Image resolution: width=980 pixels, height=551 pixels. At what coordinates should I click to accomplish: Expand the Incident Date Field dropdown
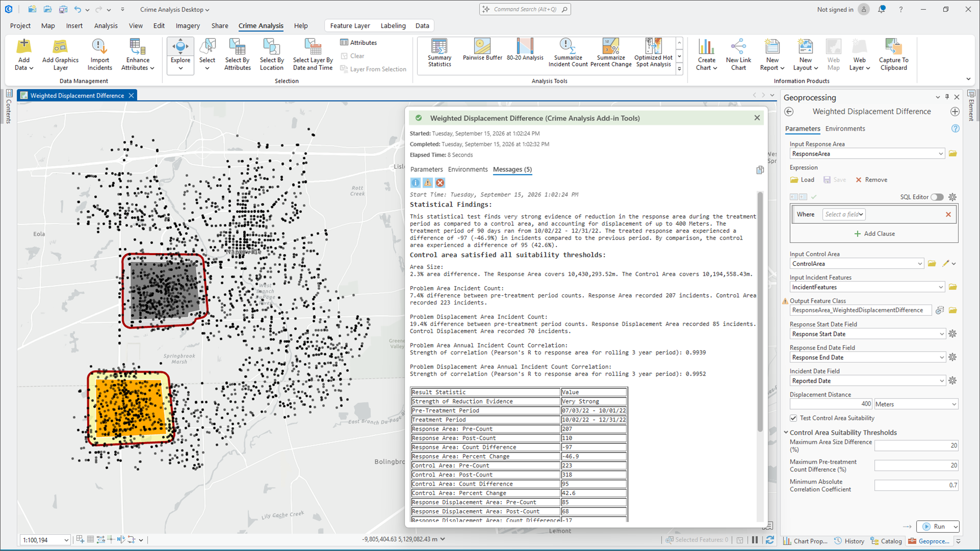click(x=942, y=381)
